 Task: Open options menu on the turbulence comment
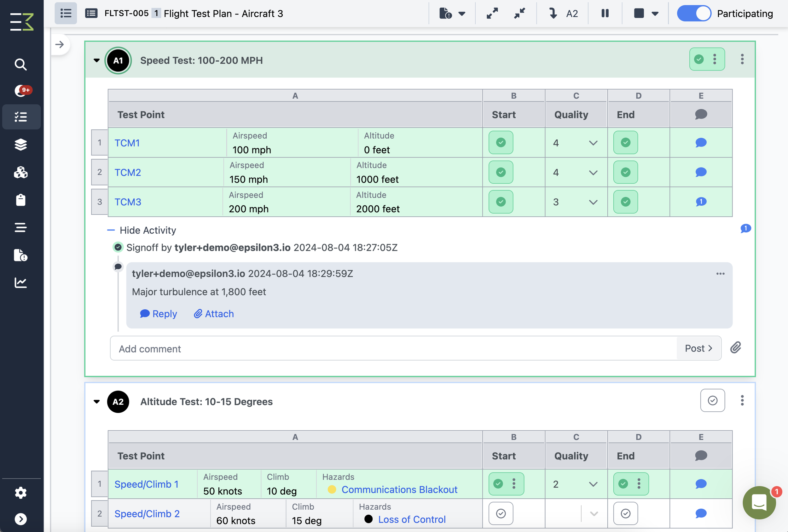720,274
